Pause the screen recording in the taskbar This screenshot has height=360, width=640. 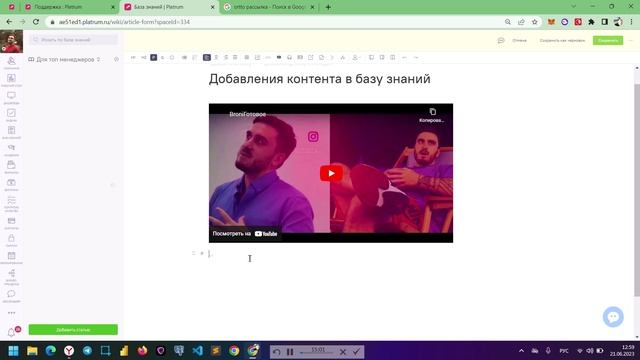290,351
